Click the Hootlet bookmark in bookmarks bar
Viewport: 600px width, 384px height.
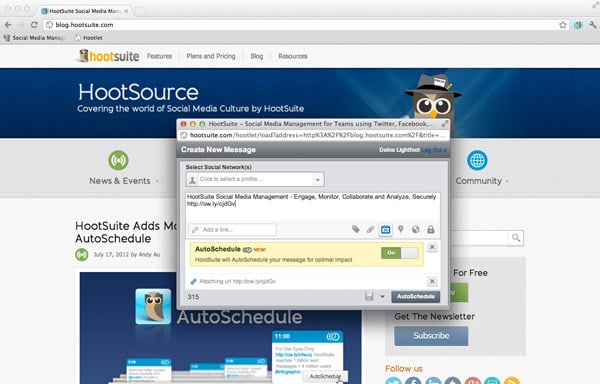click(88, 38)
